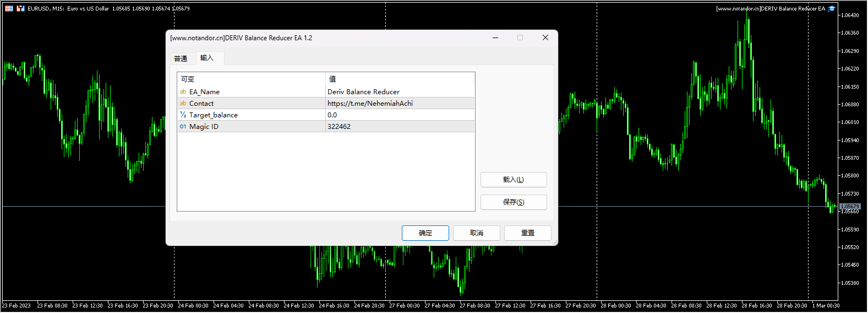Reset inputs using the 重置 button
This screenshot has height=313, width=868.
coord(527,233)
